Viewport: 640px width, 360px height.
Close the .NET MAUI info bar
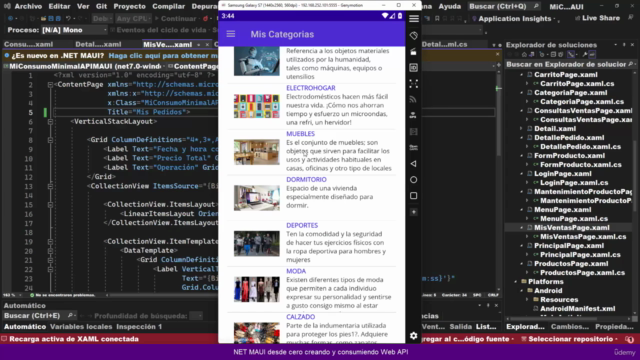(498, 55)
